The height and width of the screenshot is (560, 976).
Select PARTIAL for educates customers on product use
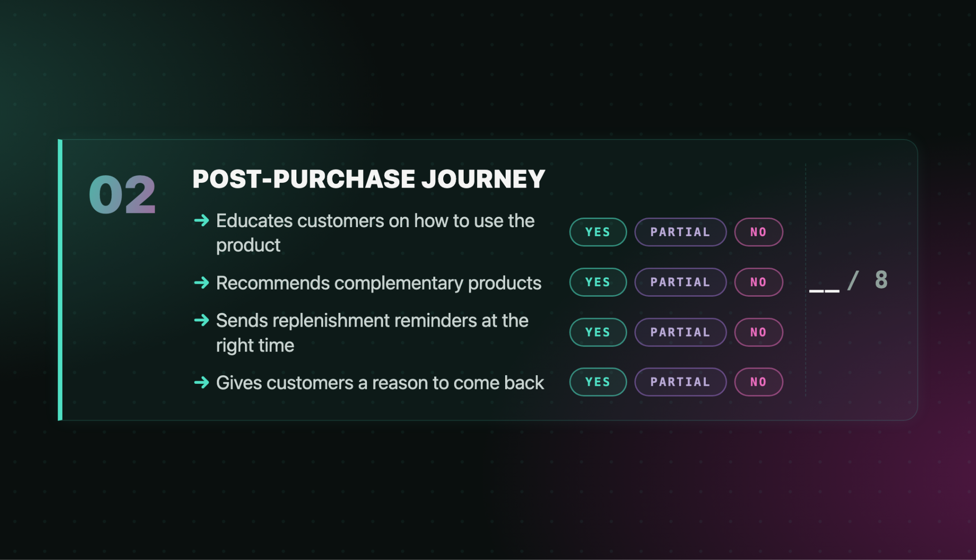click(680, 232)
